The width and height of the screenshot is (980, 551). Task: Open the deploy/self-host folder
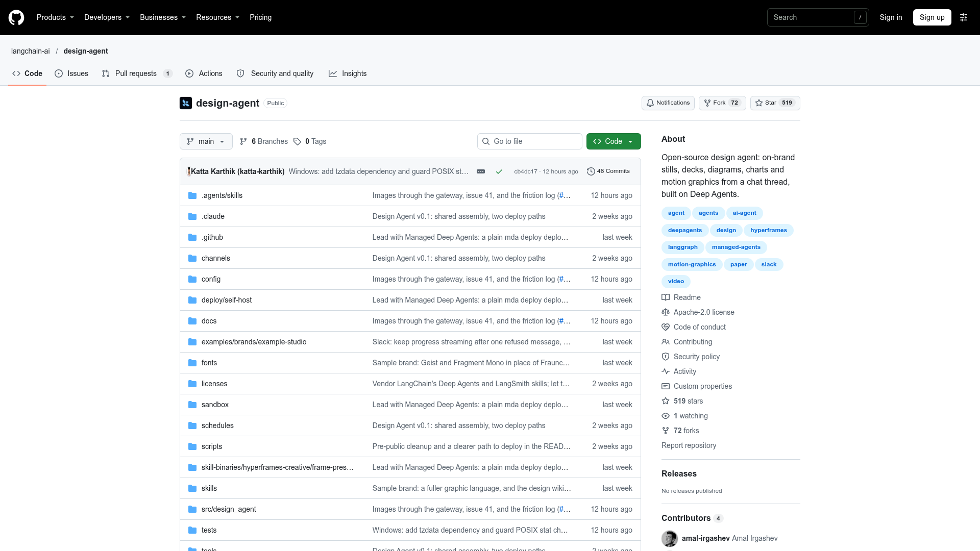click(227, 300)
